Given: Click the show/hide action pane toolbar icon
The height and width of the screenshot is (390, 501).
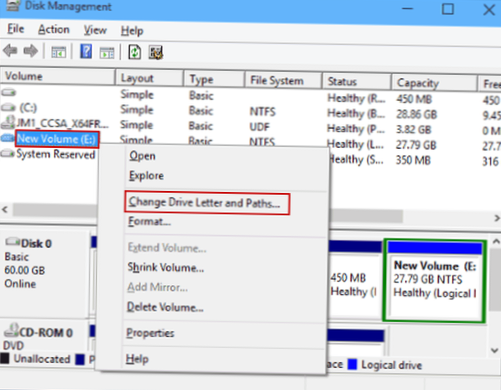Looking at the screenshot, I should pyautogui.click(x=107, y=53).
